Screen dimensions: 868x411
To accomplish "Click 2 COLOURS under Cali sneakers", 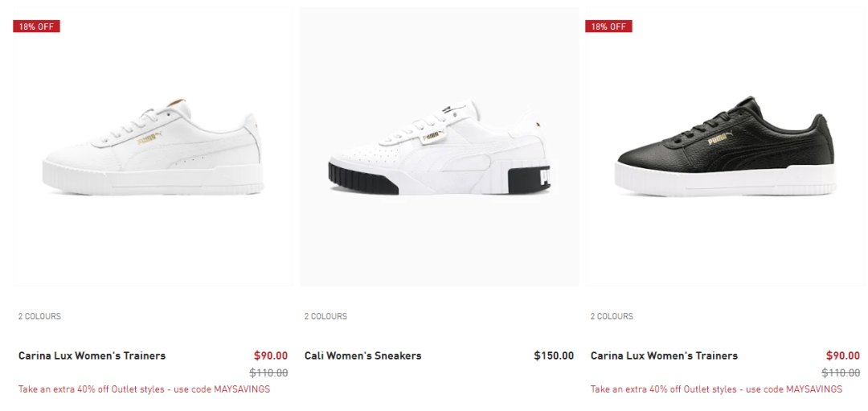I will (x=325, y=316).
